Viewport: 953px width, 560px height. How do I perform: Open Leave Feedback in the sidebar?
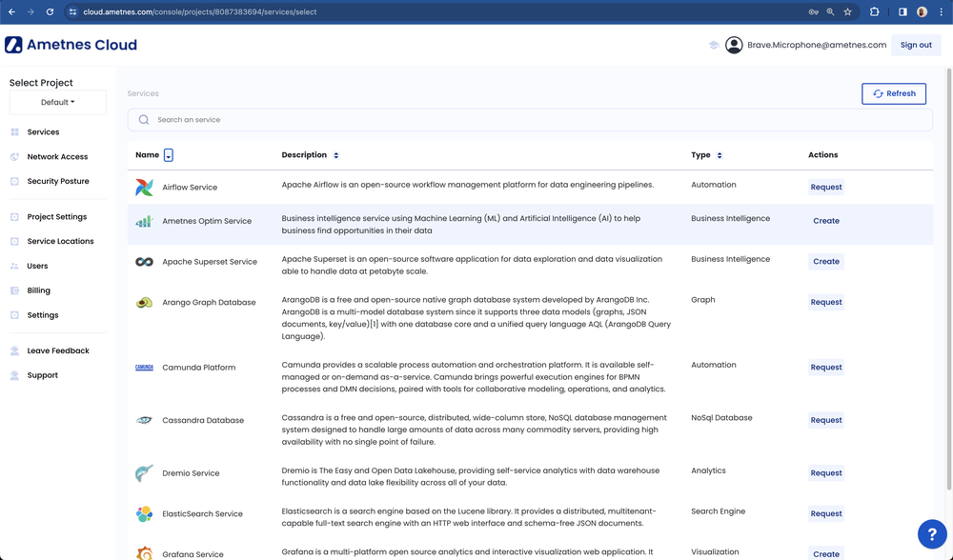58,350
